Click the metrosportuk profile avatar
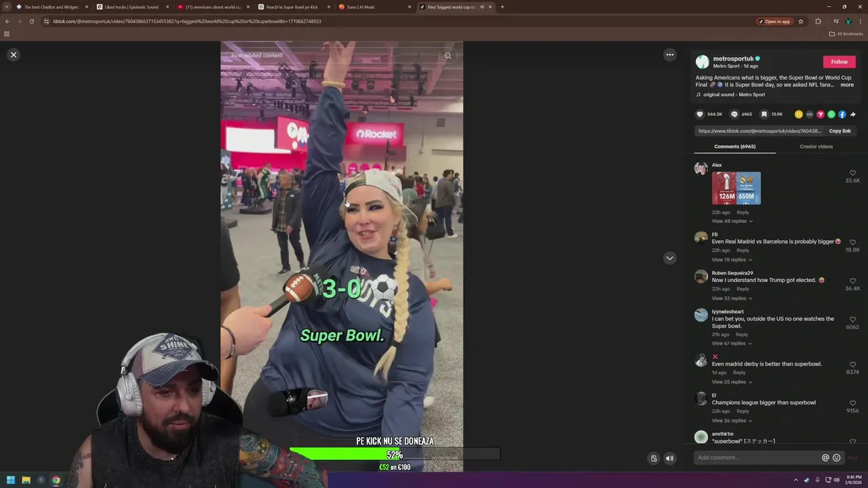Screen dimensions: 868x488 [x=703, y=62]
